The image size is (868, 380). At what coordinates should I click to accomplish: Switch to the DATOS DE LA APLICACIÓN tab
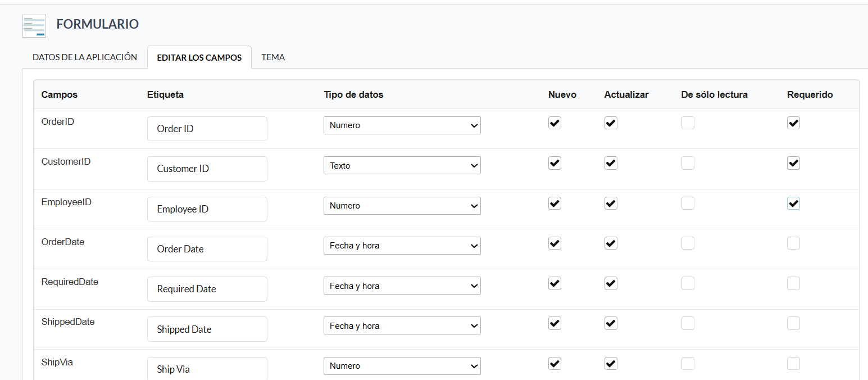click(84, 57)
